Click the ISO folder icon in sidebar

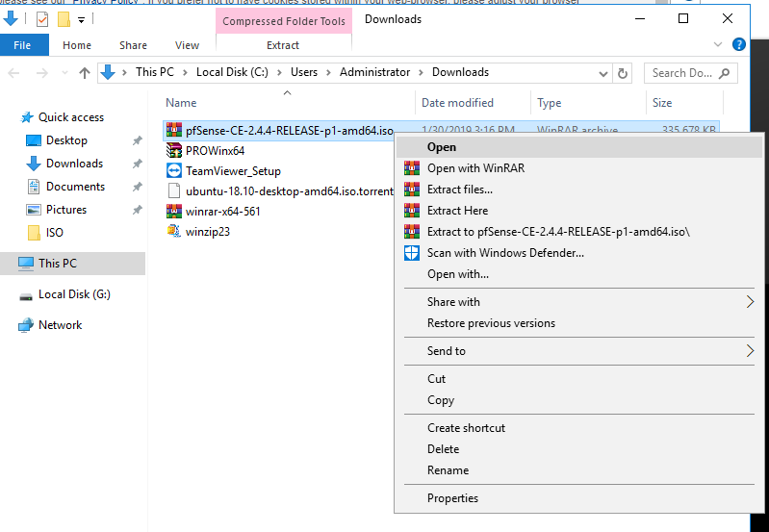click(34, 233)
